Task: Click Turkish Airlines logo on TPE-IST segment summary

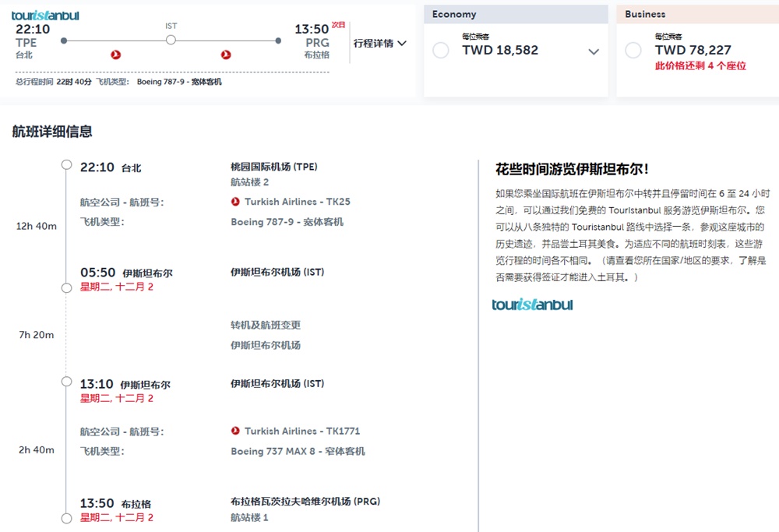Action: [116, 55]
